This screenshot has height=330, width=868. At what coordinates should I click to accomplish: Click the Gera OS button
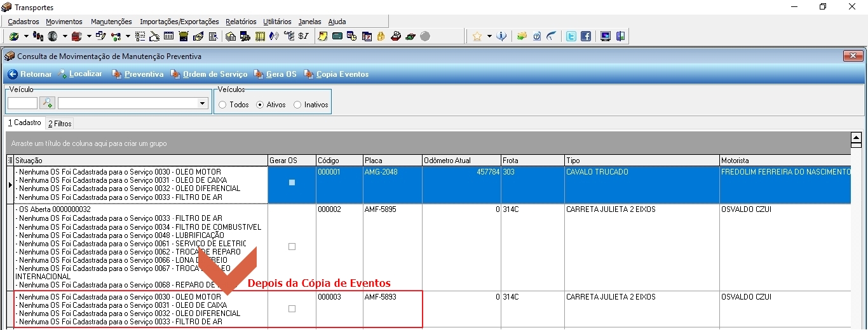(x=275, y=74)
